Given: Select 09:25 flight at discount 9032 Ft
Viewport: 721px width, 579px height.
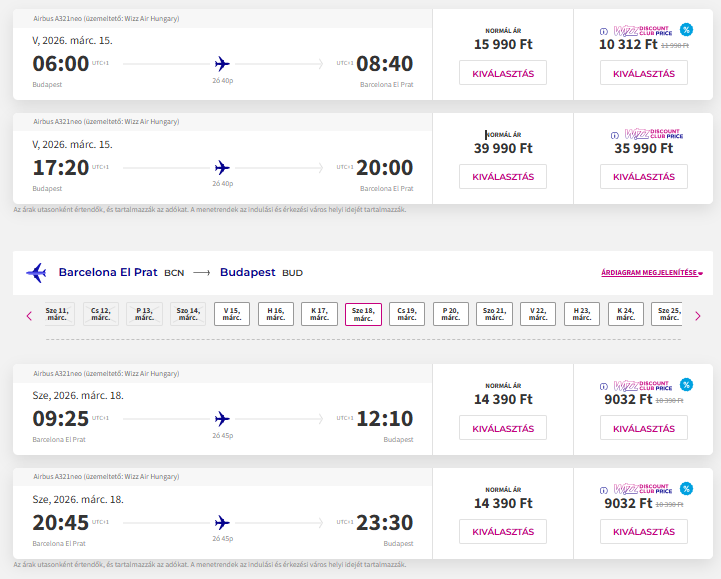Looking at the screenshot, I should 644,428.
